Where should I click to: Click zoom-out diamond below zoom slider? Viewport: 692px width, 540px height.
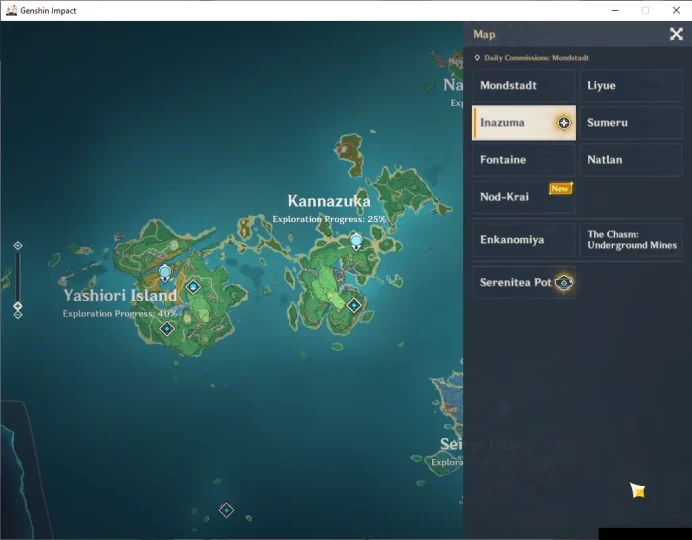coord(18,315)
